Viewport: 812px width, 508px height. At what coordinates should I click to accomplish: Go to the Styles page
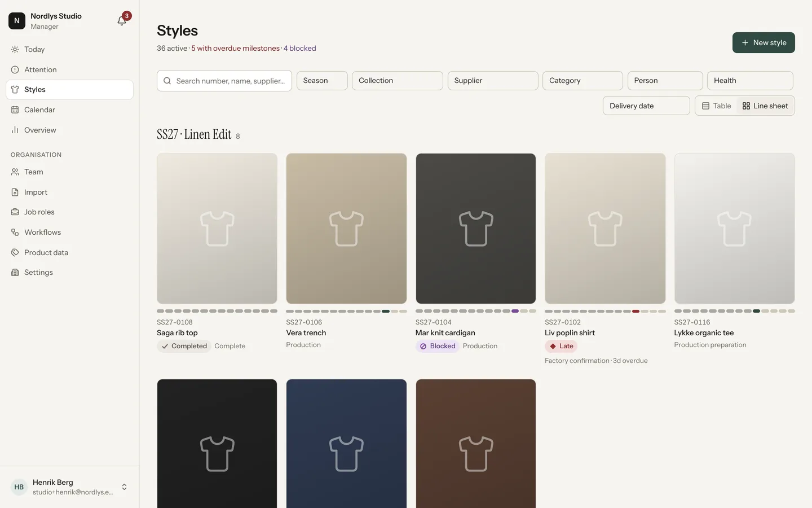tap(69, 90)
